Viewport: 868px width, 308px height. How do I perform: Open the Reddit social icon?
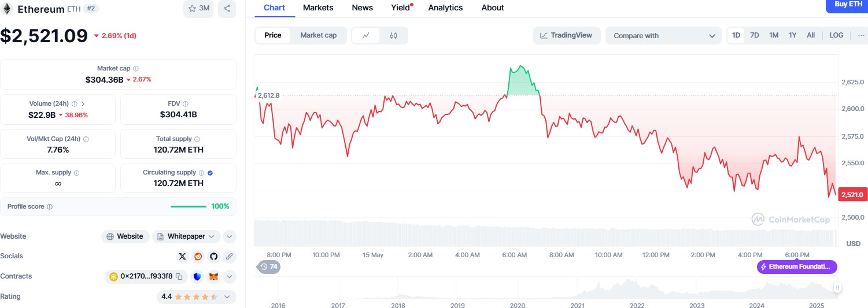(x=198, y=256)
